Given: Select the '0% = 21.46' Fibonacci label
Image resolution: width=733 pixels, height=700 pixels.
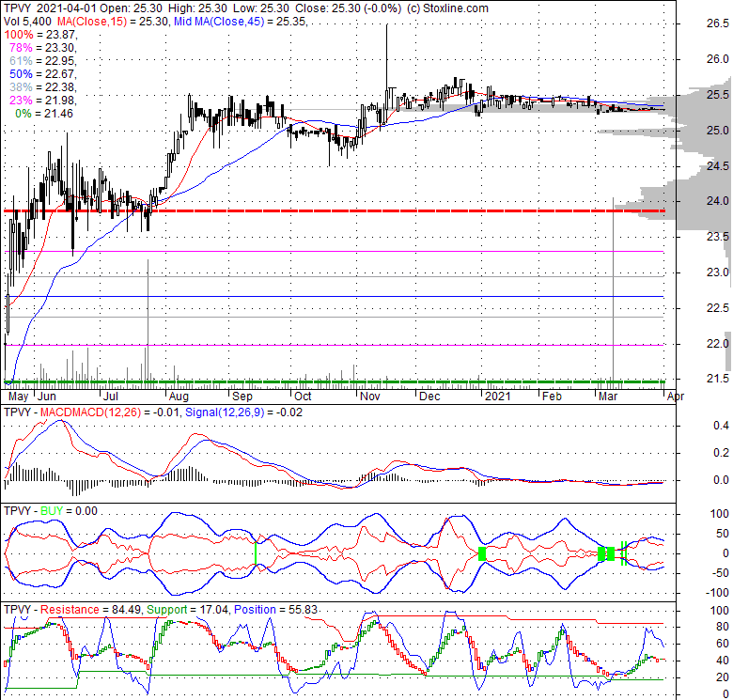Looking at the screenshot, I should (x=44, y=114).
